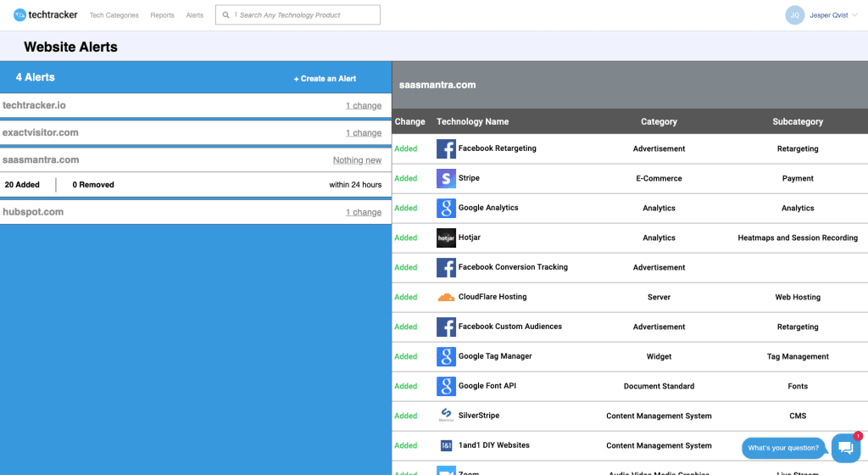Viewport: 868px width, 475px height.
Task: Click the What's your question? bubble
Action: pos(783,448)
